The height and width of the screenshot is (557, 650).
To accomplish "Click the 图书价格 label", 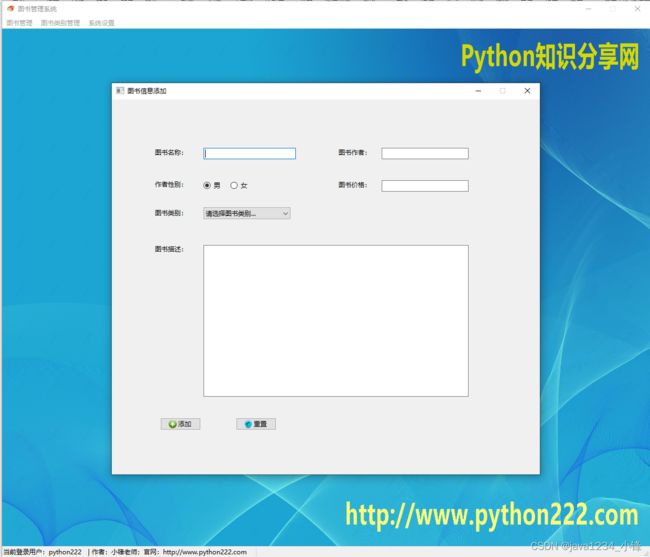I will (x=353, y=185).
